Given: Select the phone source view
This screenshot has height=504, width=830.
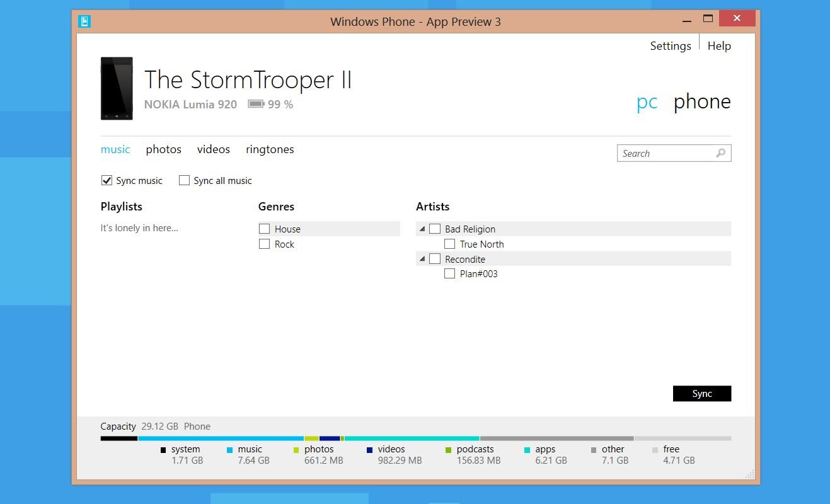Looking at the screenshot, I should coord(702,101).
